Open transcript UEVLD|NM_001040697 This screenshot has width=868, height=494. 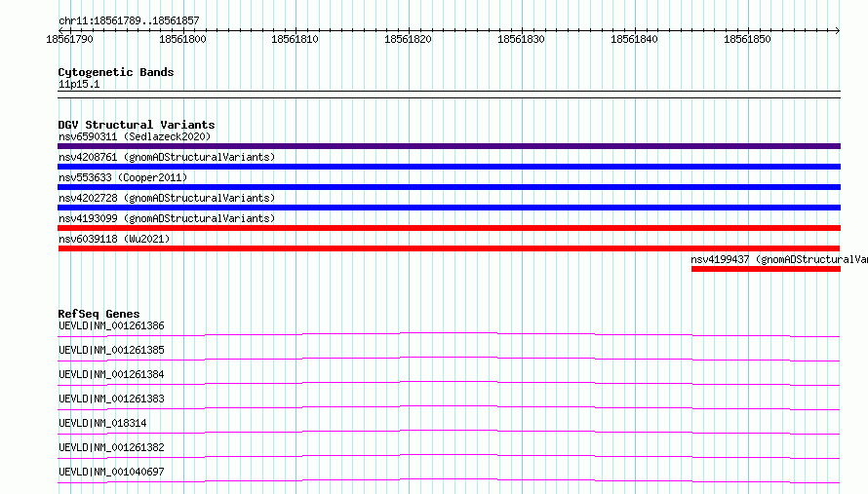point(111,472)
